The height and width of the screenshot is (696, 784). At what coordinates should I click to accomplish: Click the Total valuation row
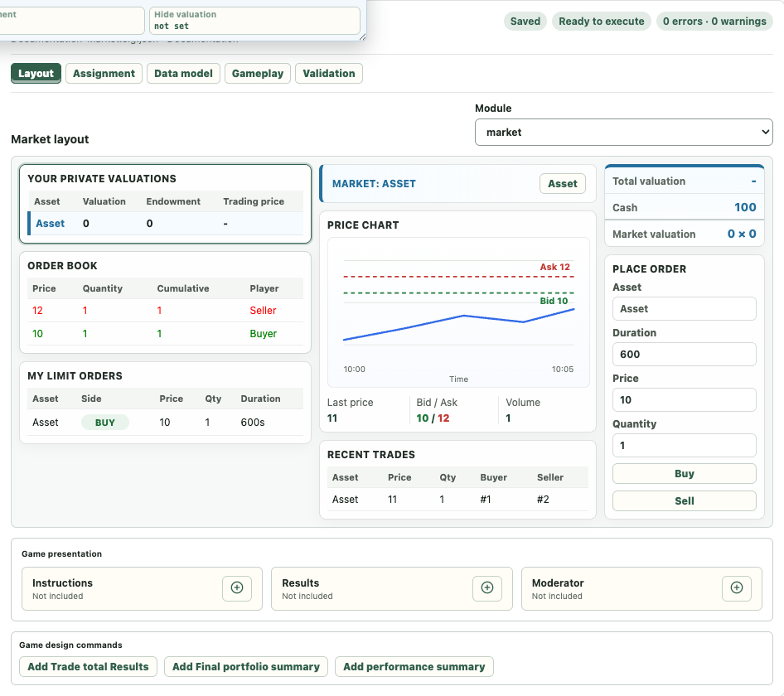(684, 181)
